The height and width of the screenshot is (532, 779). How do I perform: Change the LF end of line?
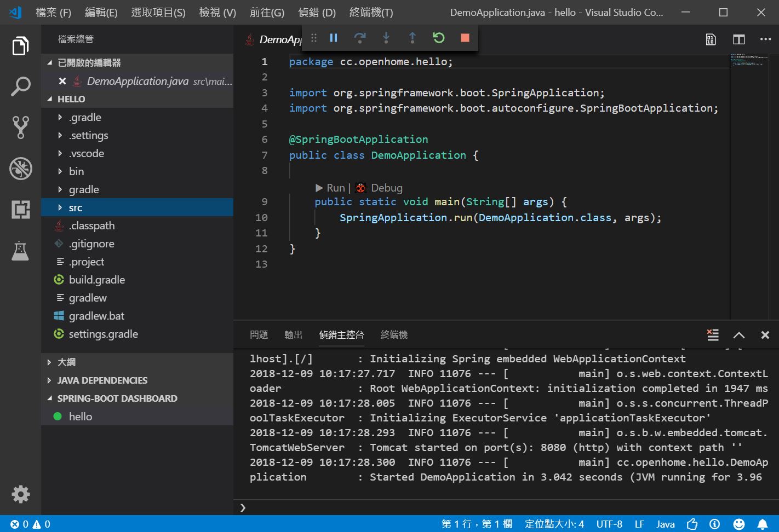click(x=639, y=524)
